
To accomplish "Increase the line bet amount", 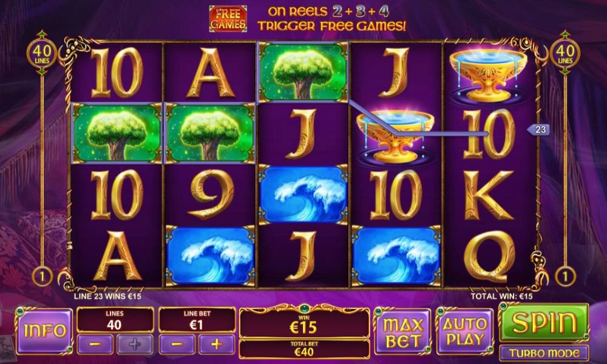I will coord(217,344).
